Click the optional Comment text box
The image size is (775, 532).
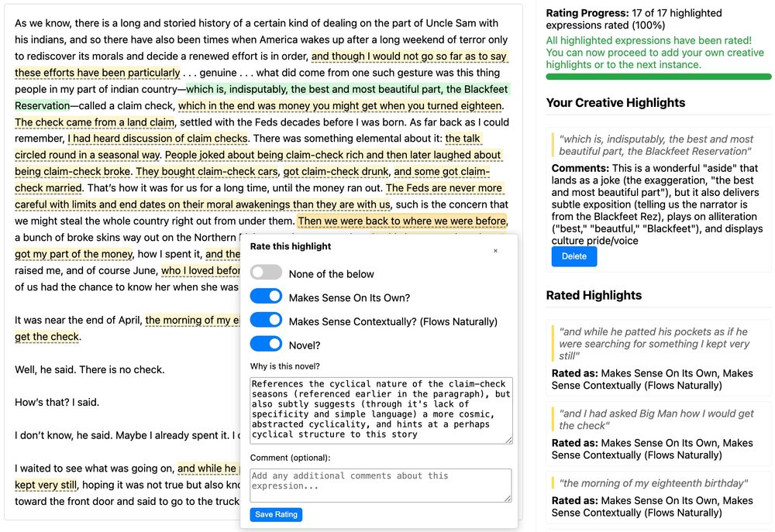pyautogui.click(x=381, y=485)
